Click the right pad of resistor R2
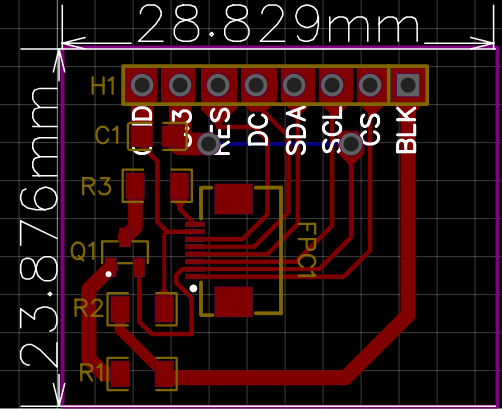Screen dimensions: 502x409 [x=164, y=309]
